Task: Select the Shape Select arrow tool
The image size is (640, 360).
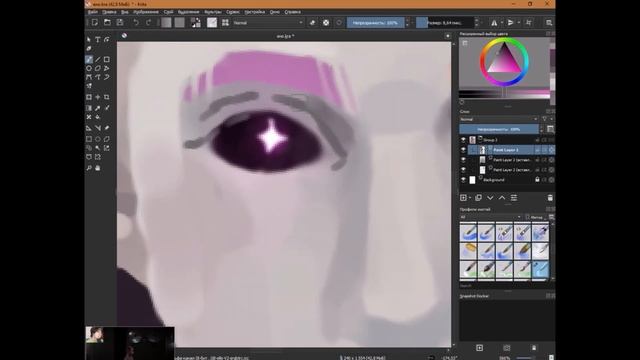Action: (89, 40)
